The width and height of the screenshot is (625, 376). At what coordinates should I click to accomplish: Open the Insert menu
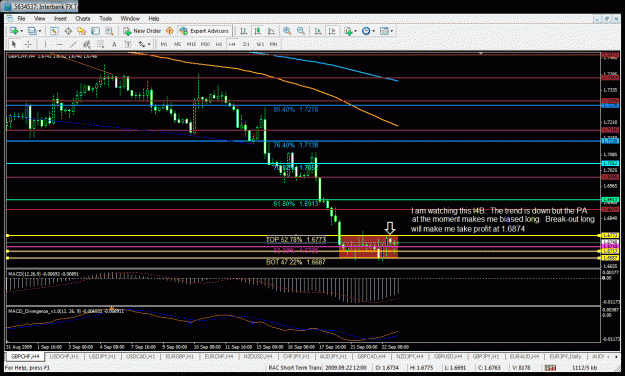[60, 18]
